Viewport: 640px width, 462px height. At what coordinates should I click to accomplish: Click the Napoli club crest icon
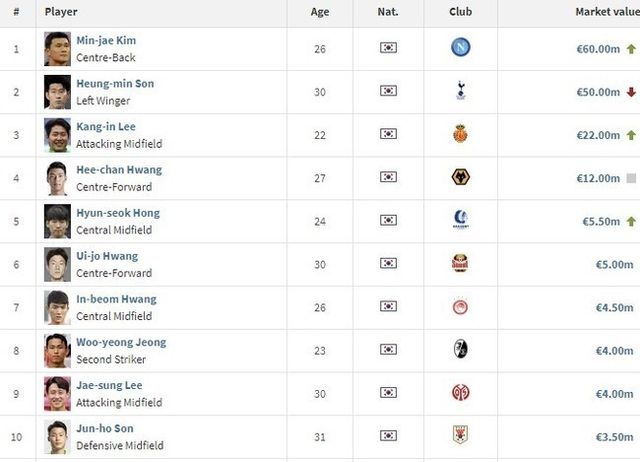click(460, 48)
